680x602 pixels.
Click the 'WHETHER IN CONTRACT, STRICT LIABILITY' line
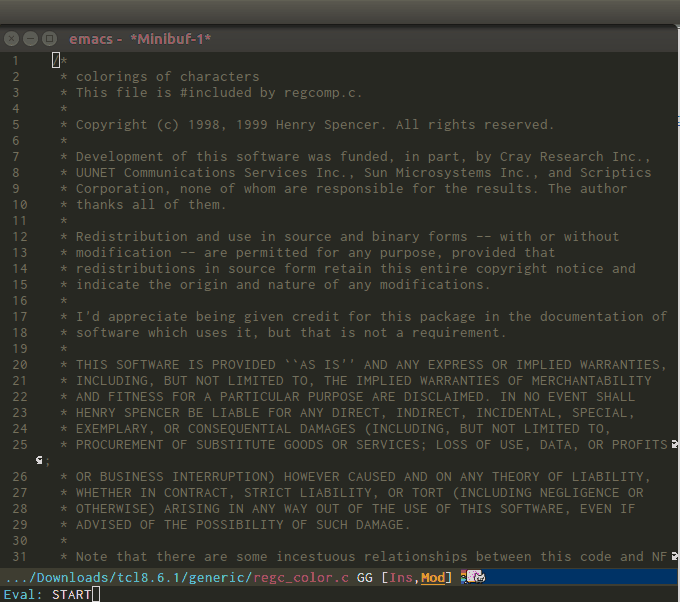(x=352, y=493)
